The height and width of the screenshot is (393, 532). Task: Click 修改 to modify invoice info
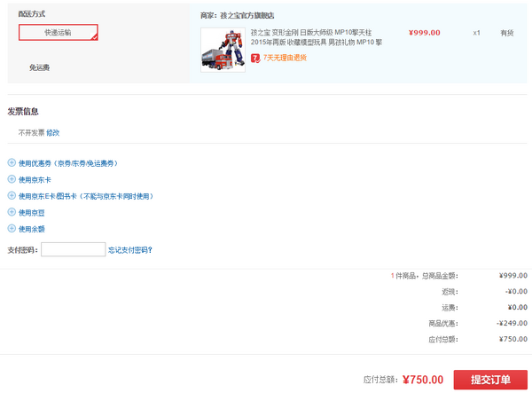[x=53, y=133]
